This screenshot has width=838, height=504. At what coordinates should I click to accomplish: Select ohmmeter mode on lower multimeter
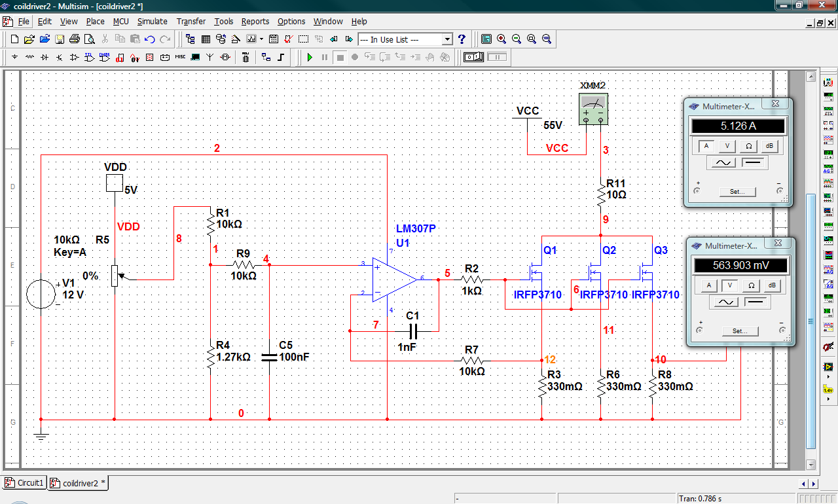(x=751, y=285)
